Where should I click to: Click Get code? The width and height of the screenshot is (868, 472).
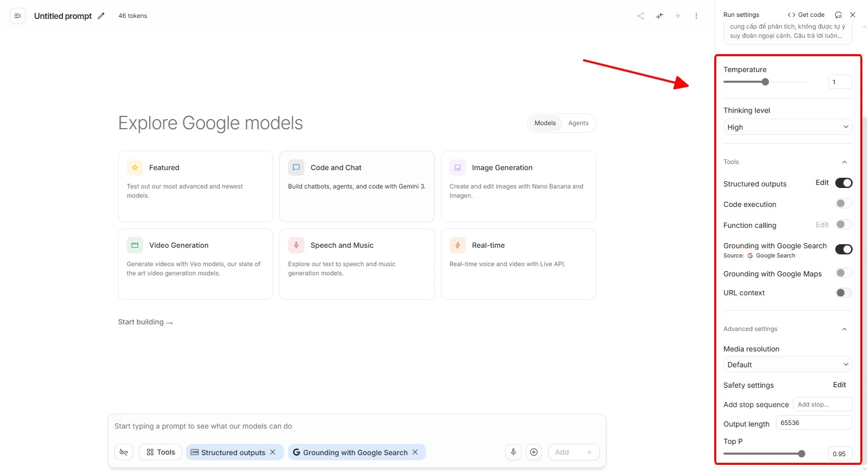[x=806, y=15]
